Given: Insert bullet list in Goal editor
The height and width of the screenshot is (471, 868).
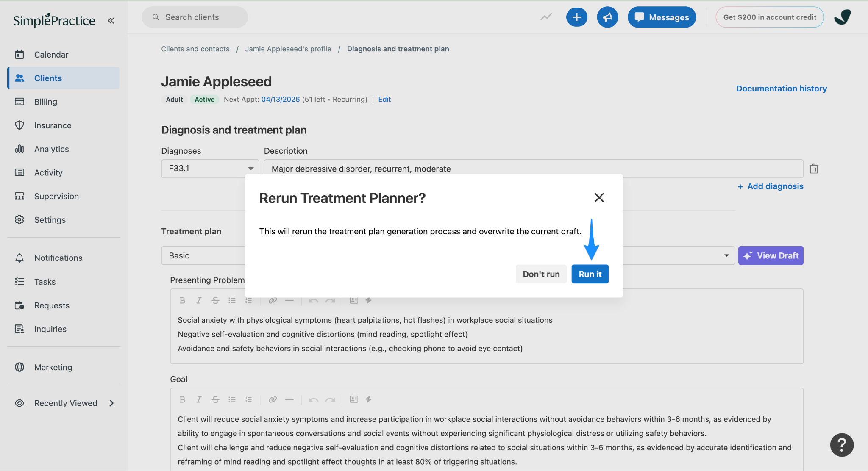Looking at the screenshot, I should coord(232,399).
